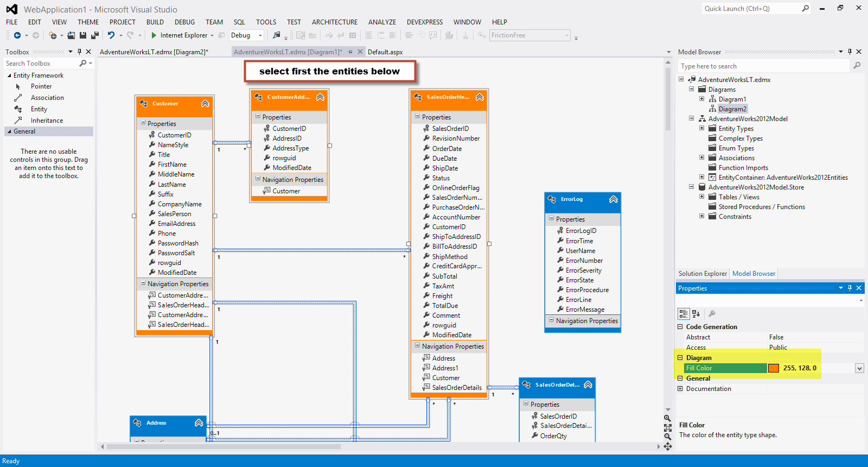Select the Inheritance tool in Toolbox
This screenshot has width=868, height=467.
(47, 121)
